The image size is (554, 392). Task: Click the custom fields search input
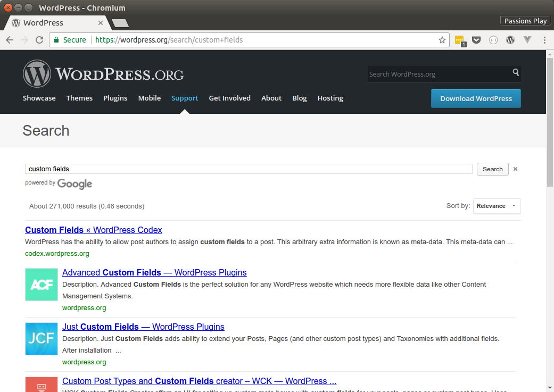click(249, 169)
